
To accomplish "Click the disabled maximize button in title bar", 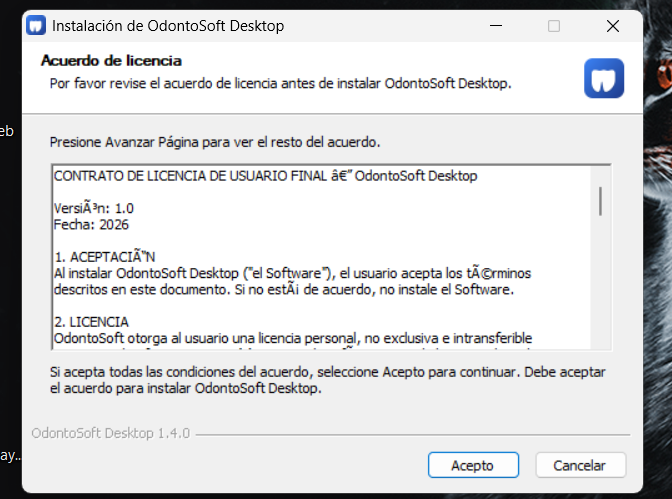I will (554, 26).
